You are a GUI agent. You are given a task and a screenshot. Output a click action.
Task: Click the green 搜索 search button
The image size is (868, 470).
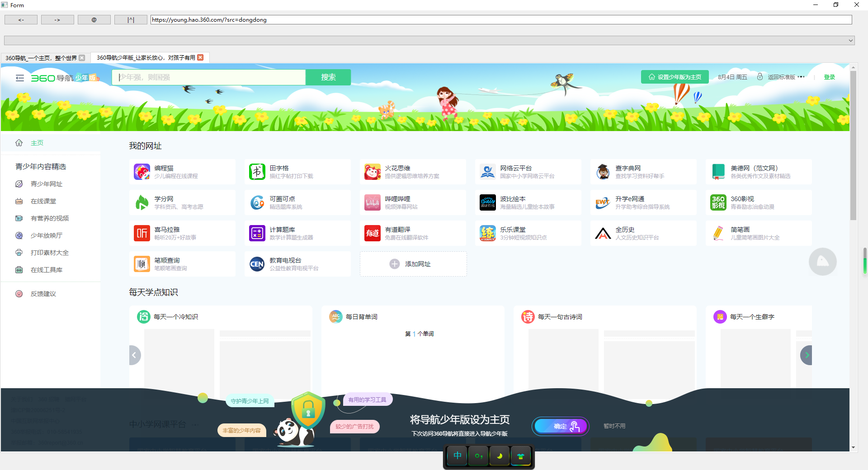click(x=328, y=77)
